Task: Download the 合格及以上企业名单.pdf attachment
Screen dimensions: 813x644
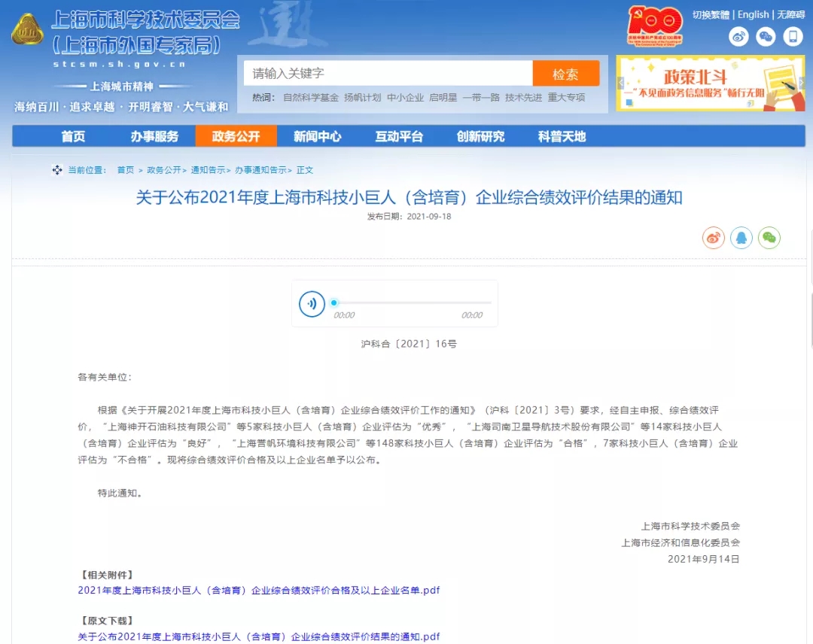Action: [258, 591]
